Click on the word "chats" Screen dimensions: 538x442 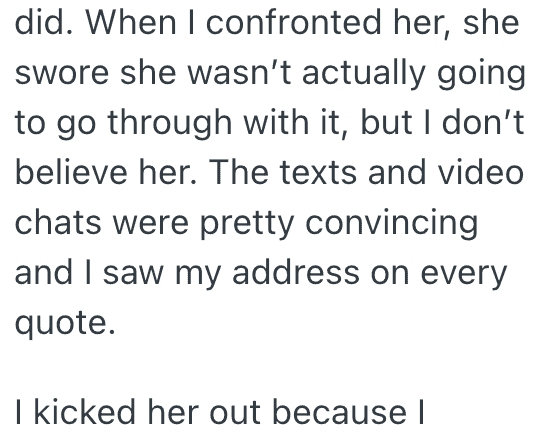(58, 222)
